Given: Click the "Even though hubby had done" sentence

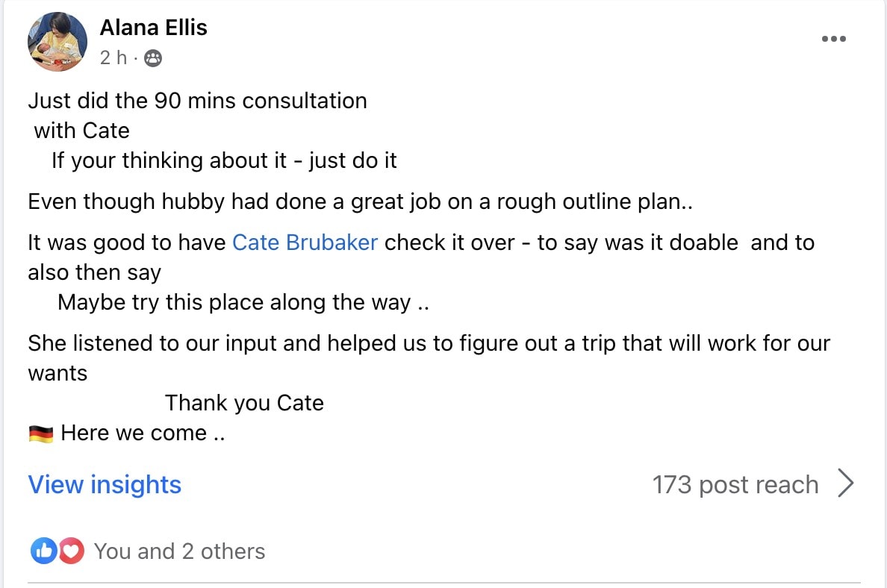Looking at the screenshot, I should 360,201.
